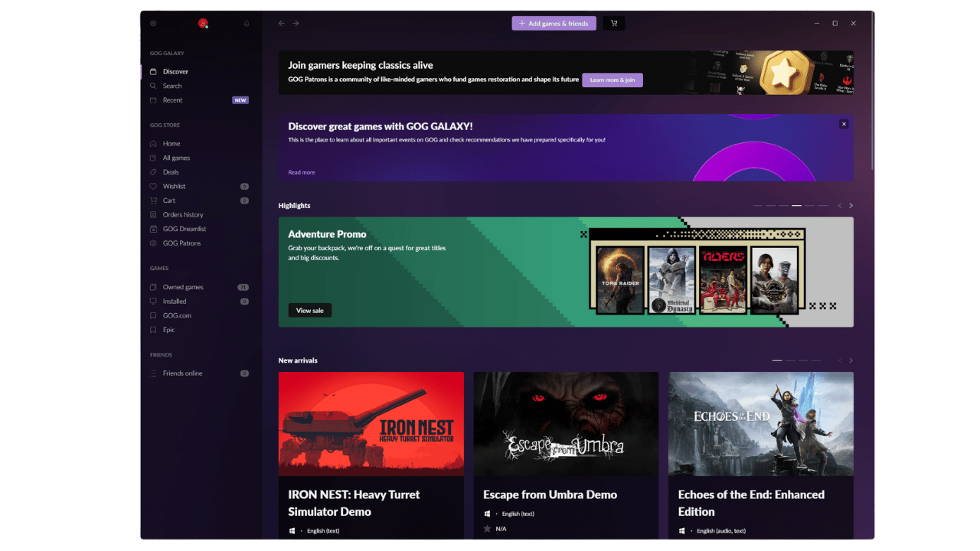Click the IRON NEST: Heavy Turret Simulator Demo title

coord(354,503)
